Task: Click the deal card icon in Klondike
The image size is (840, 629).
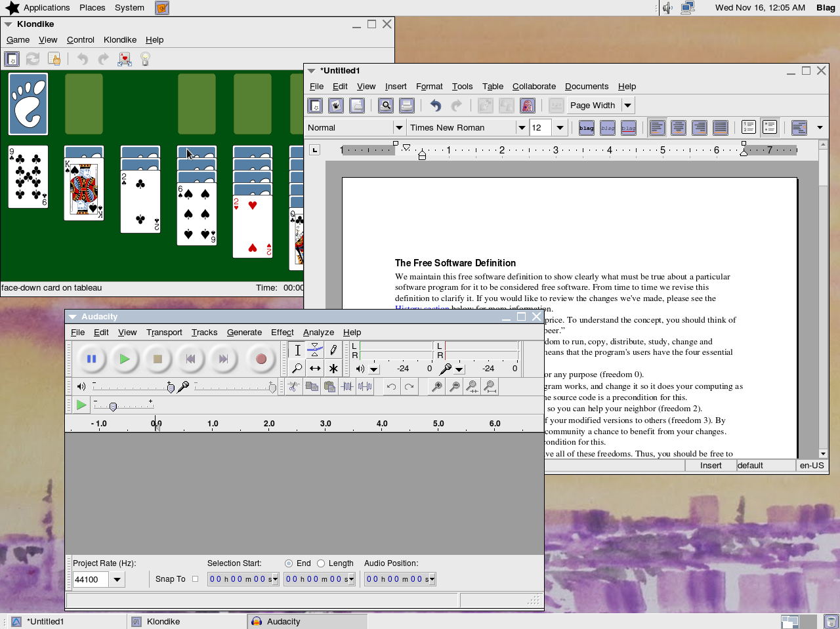Action: point(125,59)
